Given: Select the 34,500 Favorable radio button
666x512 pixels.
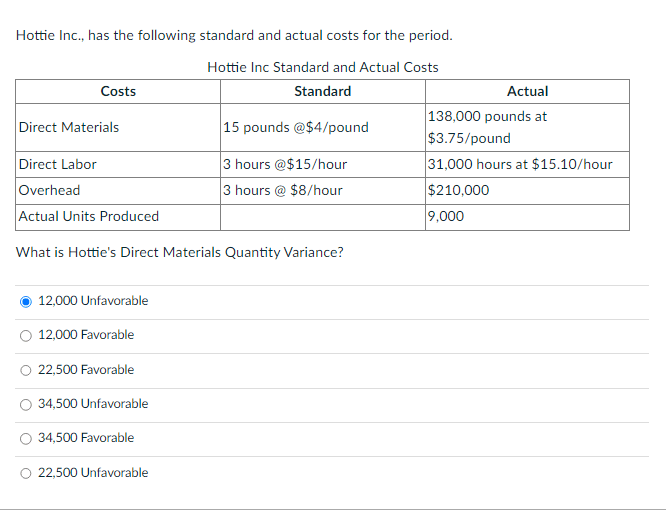Looking at the screenshot, I should pyautogui.click(x=26, y=438).
